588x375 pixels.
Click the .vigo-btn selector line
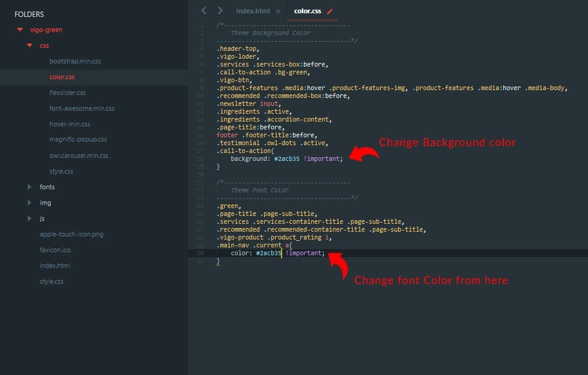234,80
